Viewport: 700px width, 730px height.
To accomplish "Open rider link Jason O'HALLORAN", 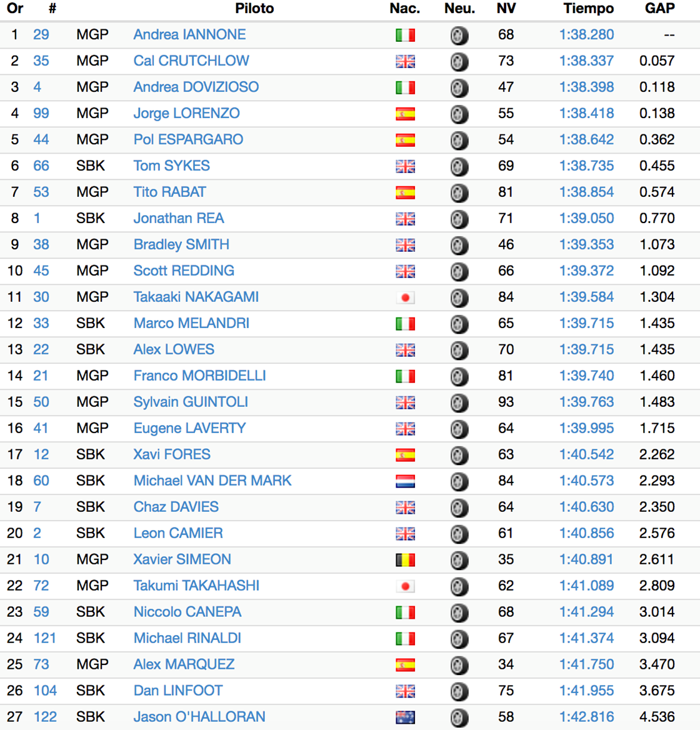I will coord(199,716).
